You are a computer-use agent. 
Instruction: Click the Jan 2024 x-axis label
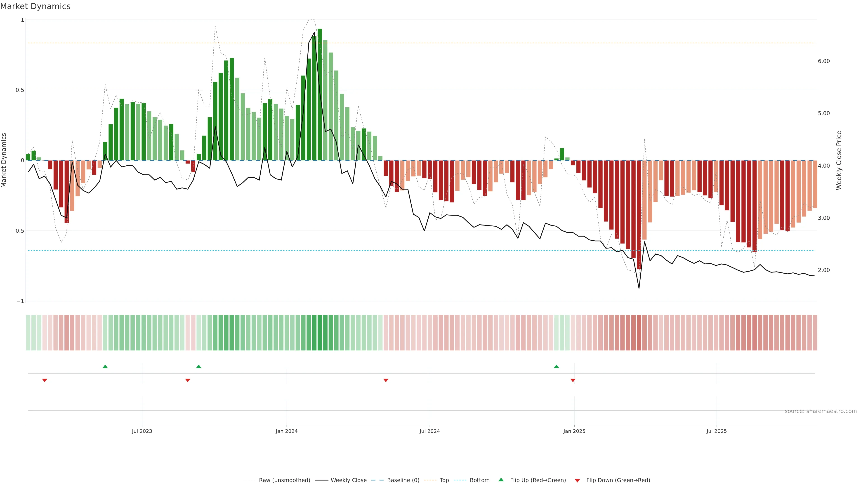coord(286,431)
